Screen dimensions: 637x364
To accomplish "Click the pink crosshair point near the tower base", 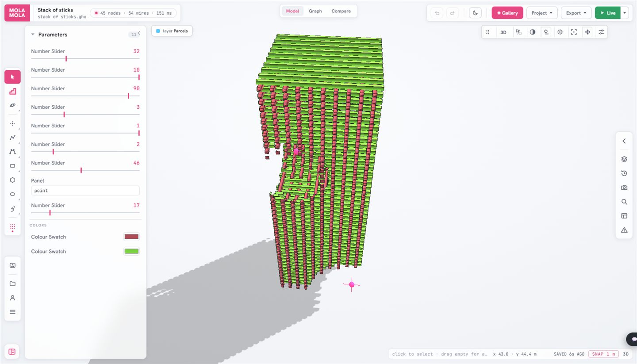I will tap(352, 284).
